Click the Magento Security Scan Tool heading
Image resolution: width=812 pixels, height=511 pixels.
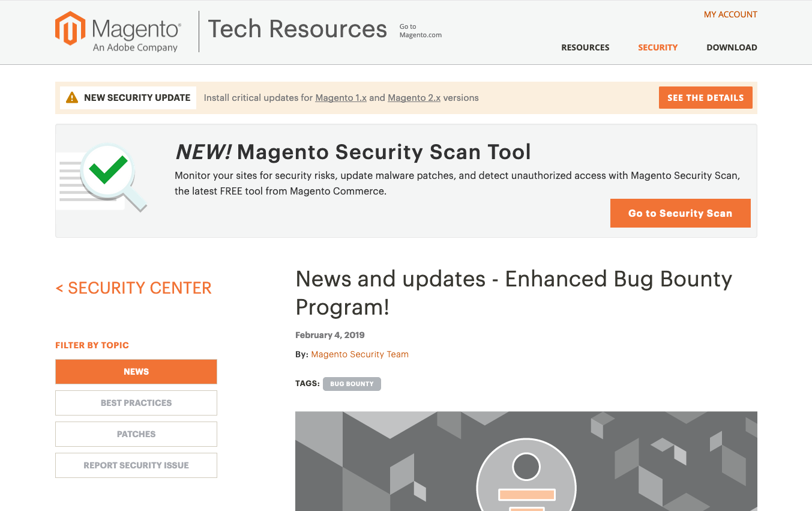tap(353, 152)
